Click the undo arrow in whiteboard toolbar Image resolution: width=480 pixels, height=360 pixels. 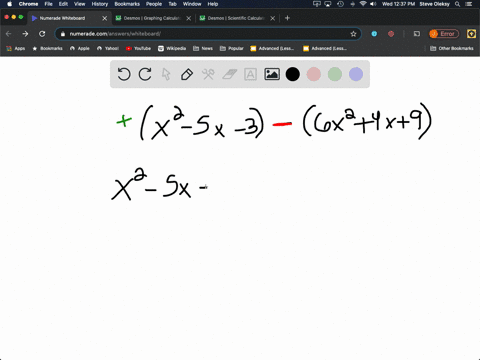click(124, 74)
